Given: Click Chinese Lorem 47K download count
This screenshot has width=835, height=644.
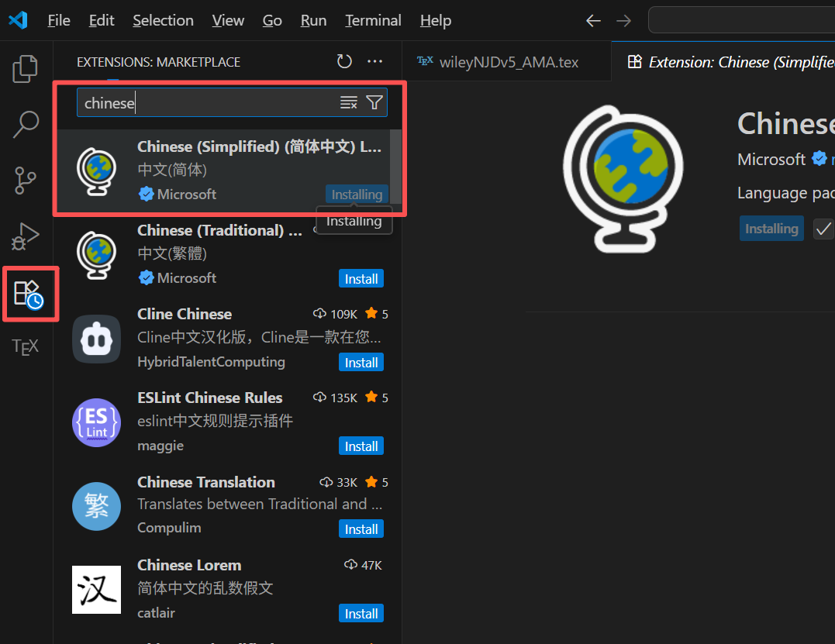Looking at the screenshot, I should 363,565.
